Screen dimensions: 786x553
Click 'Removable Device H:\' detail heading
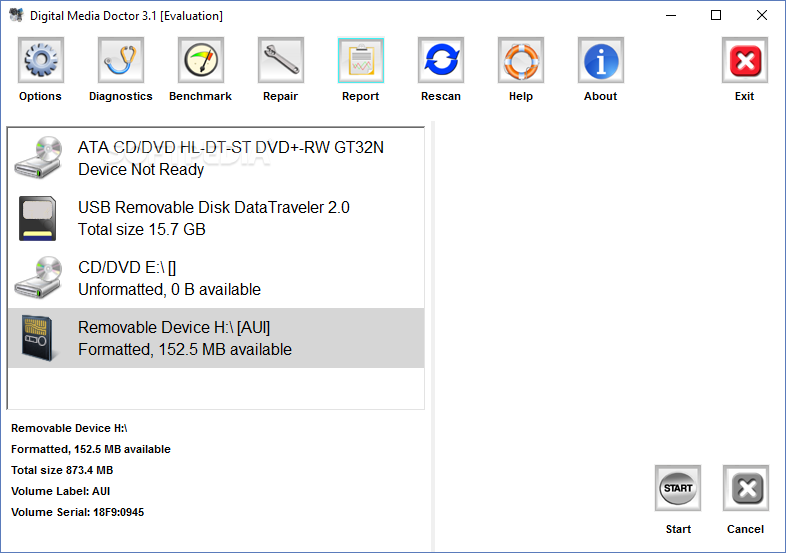(69, 428)
